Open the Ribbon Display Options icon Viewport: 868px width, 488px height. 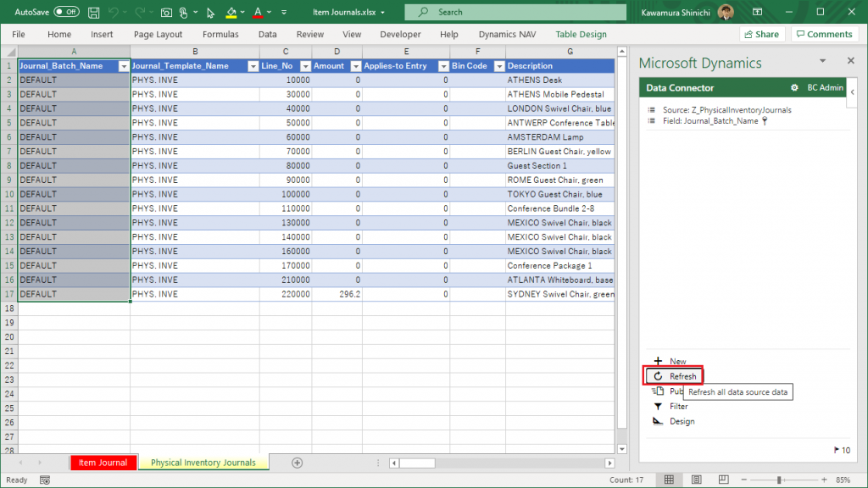tap(757, 12)
